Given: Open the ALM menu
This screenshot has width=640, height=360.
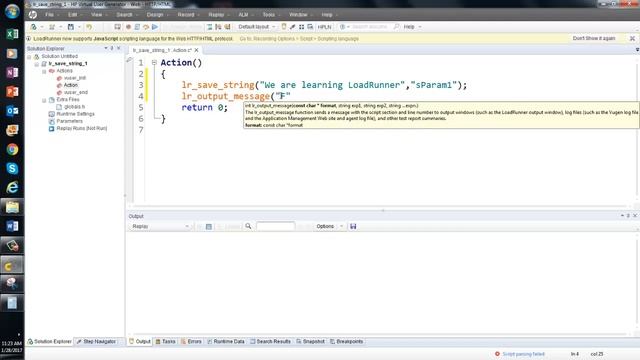Looking at the screenshot, I should click(243, 15).
